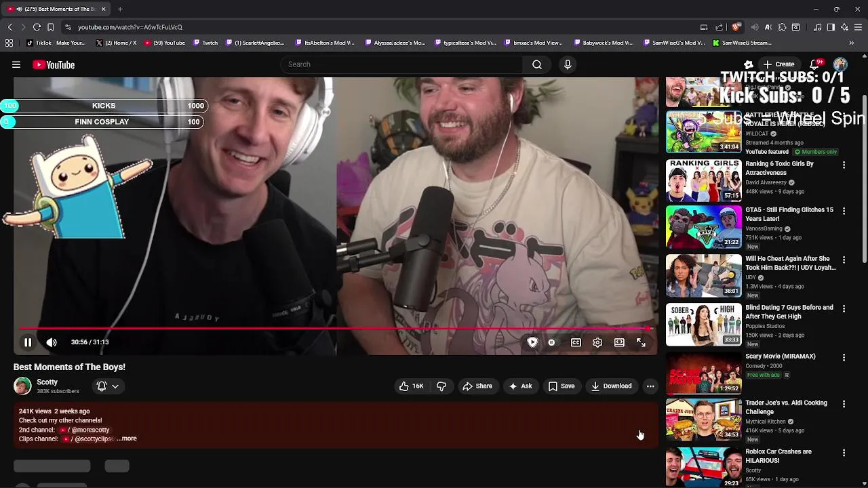Image resolution: width=868 pixels, height=488 pixels.
Task: Save the video to a playlist
Action: [x=561, y=386]
